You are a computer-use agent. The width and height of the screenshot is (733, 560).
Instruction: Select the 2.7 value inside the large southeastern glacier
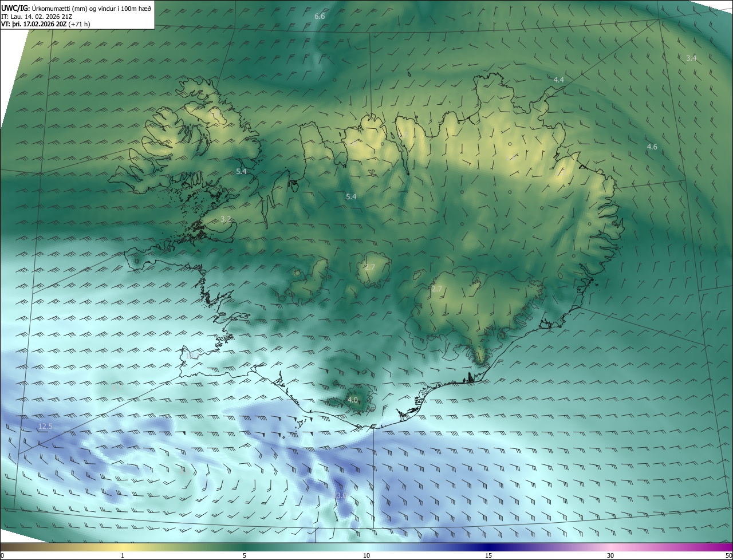point(437,289)
